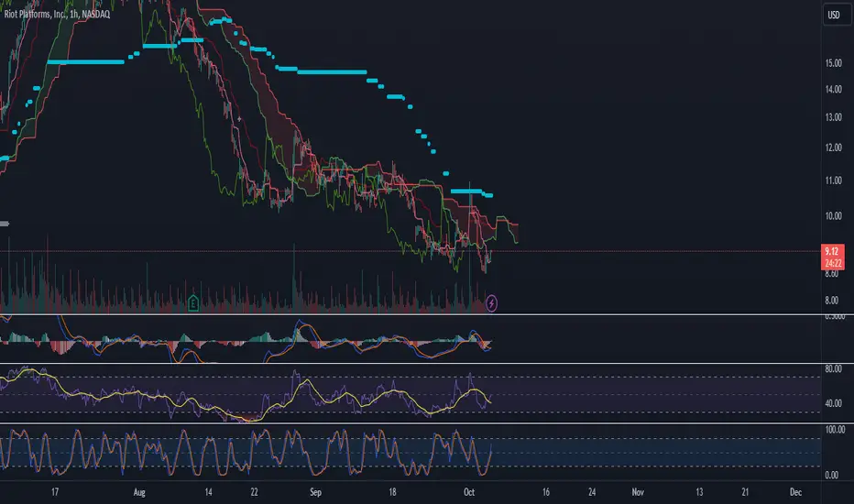Click the 12.00 price axis label

833,148
